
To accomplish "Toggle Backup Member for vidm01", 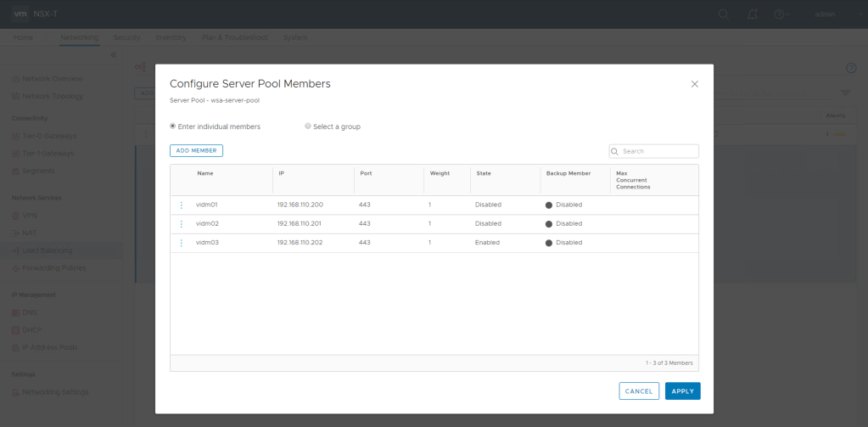I will 549,205.
